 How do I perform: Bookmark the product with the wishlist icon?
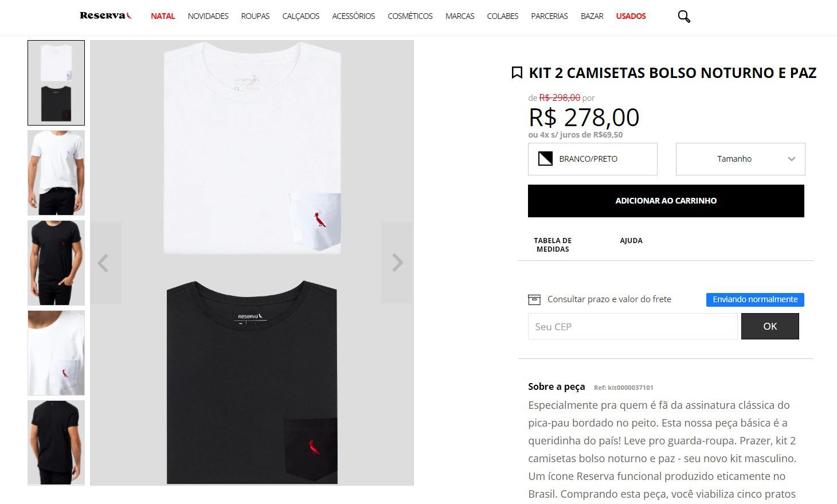click(x=517, y=73)
